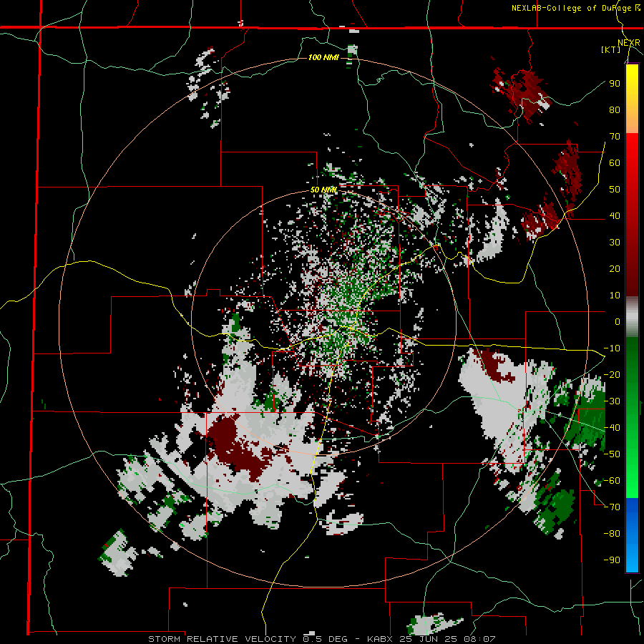Click the [KT] units label
Image resolution: width=644 pixels, height=644 pixels.
point(611,49)
